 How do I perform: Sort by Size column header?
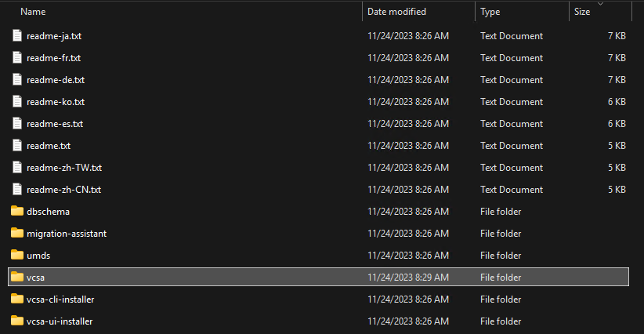pos(582,12)
